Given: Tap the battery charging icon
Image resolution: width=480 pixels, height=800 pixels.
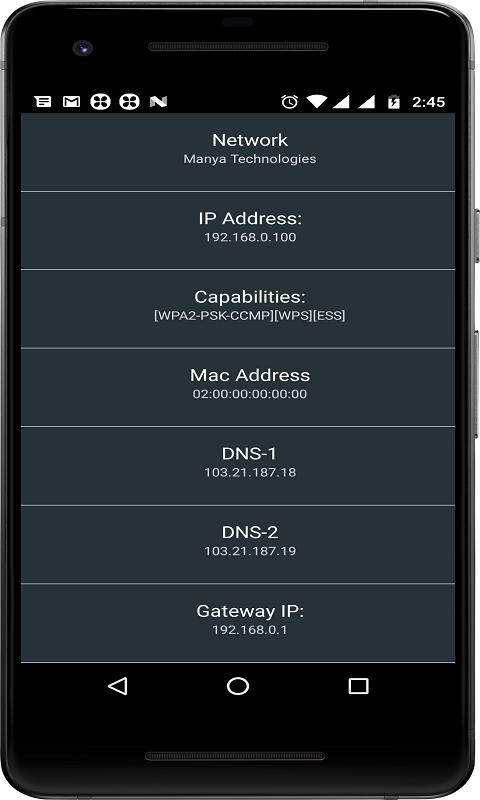Looking at the screenshot, I should [394, 102].
